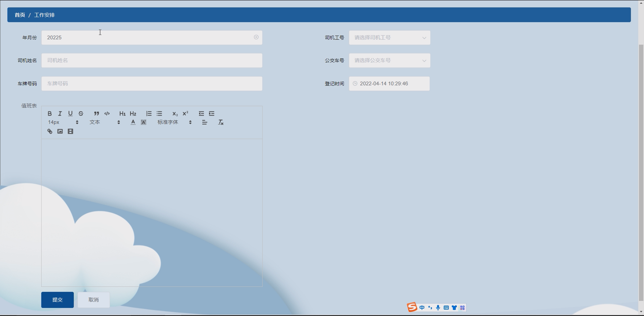The image size is (644, 316).
Task: Open Sogou toolbox grid icon
Action: coord(462,308)
